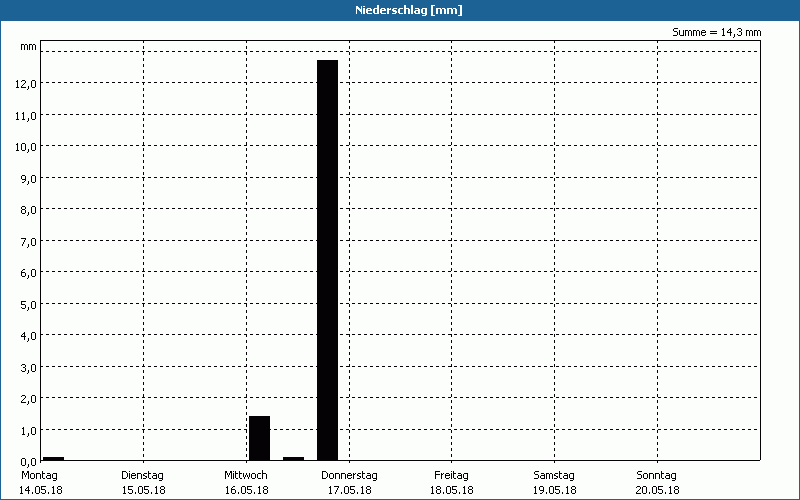This screenshot has width=800, height=500.
Task: Click the date '17.05.18'
Action: click(x=349, y=490)
